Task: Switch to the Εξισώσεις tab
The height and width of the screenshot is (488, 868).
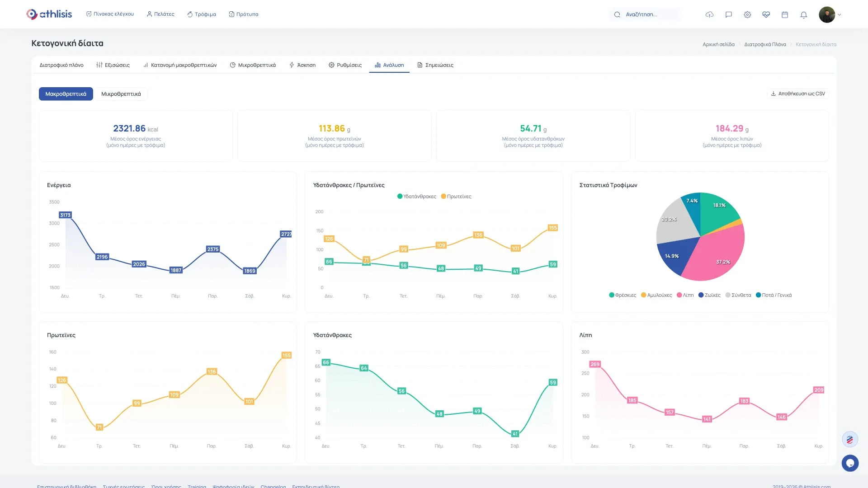Action: coord(113,65)
